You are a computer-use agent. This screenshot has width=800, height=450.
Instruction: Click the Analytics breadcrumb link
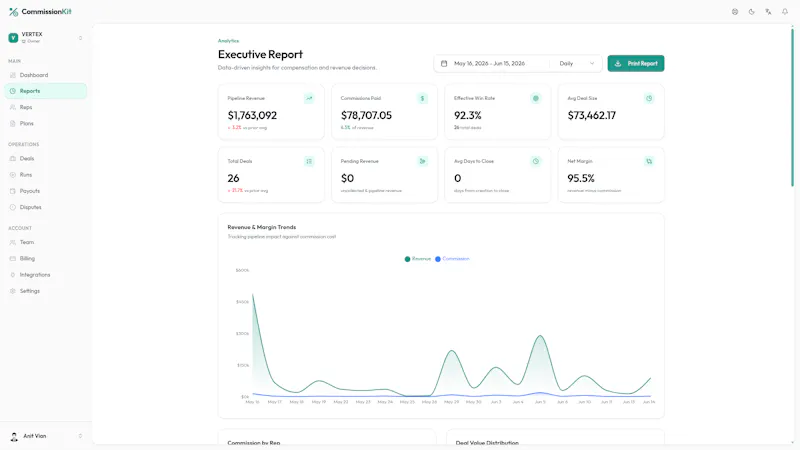[x=228, y=41]
